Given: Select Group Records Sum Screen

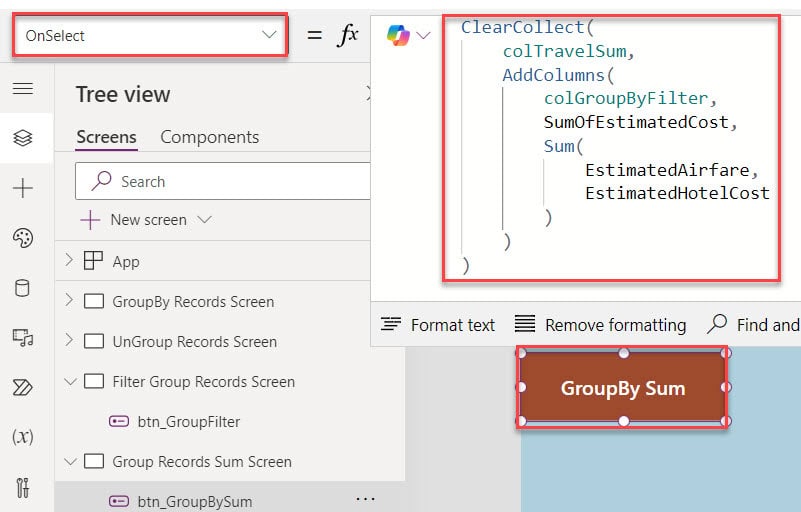Looking at the screenshot, I should point(202,461).
